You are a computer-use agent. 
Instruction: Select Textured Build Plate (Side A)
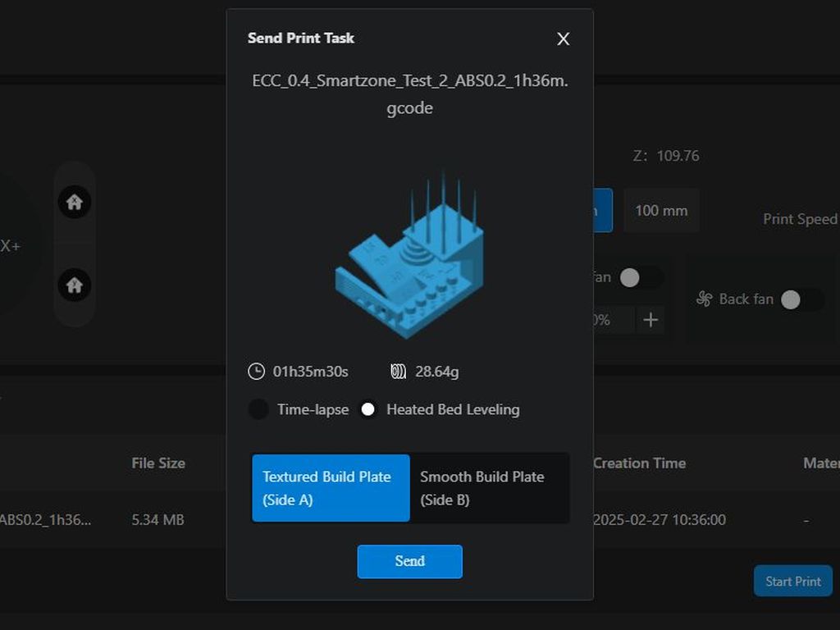[331, 488]
